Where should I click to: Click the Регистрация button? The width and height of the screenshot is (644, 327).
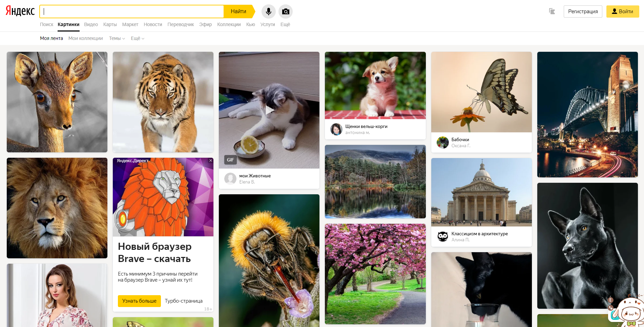coord(583,12)
